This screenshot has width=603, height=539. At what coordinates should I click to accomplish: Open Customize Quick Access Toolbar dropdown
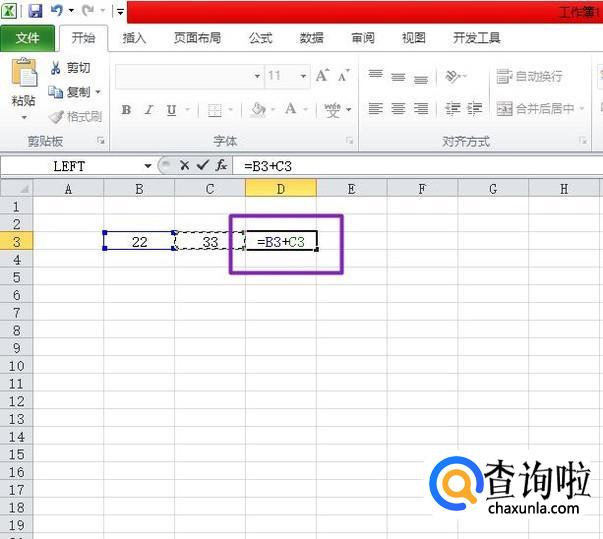120,12
